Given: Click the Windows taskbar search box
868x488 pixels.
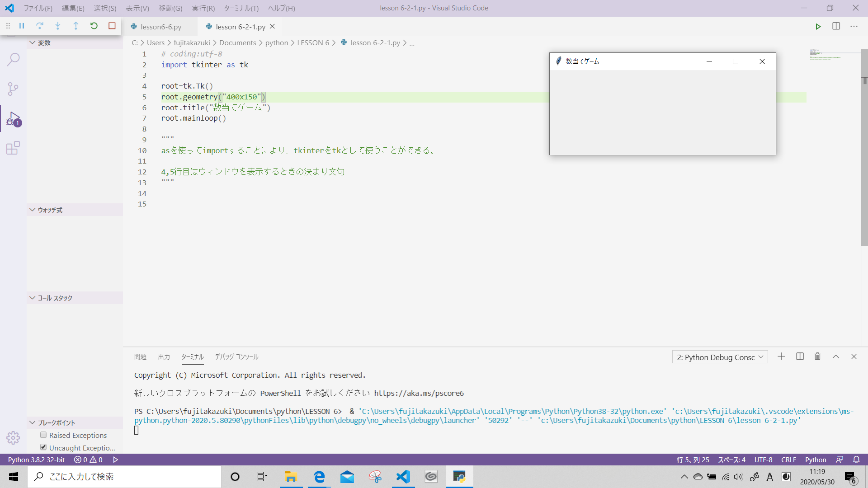Looking at the screenshot, I should coord(124,477).
